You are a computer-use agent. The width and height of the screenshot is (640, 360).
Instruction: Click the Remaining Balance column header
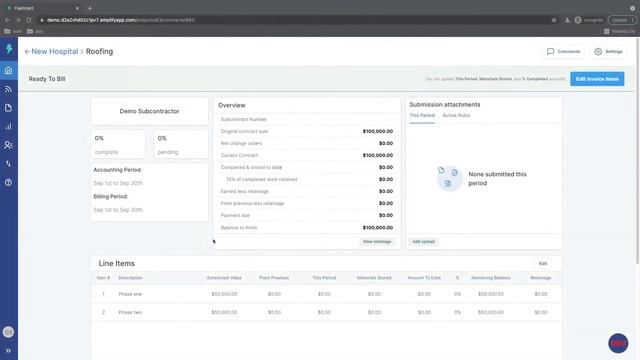[491, 278]
